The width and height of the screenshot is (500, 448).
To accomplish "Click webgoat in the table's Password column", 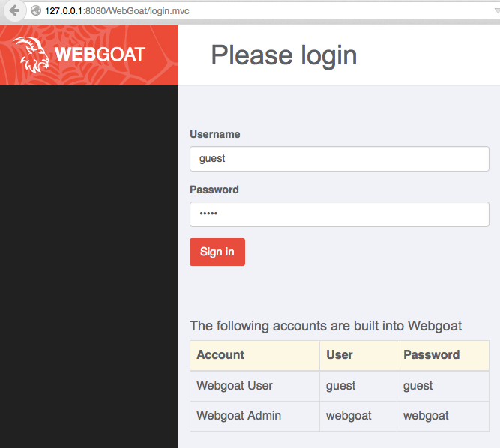I will (x=426, y=415).
